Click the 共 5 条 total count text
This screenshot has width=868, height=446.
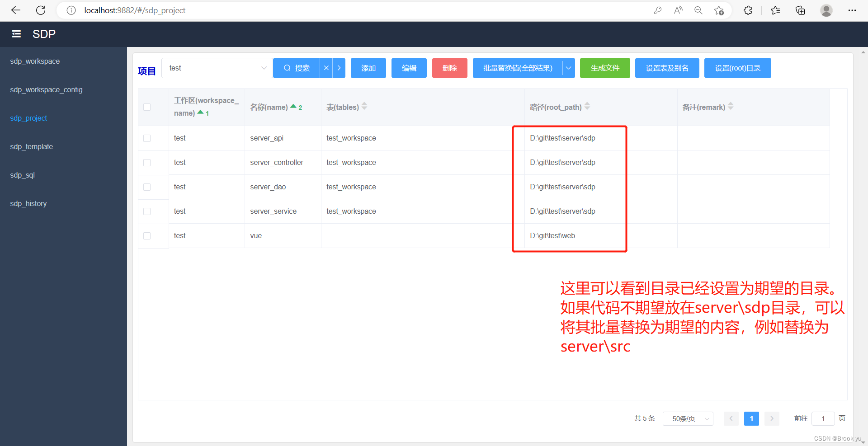point(645,418)
